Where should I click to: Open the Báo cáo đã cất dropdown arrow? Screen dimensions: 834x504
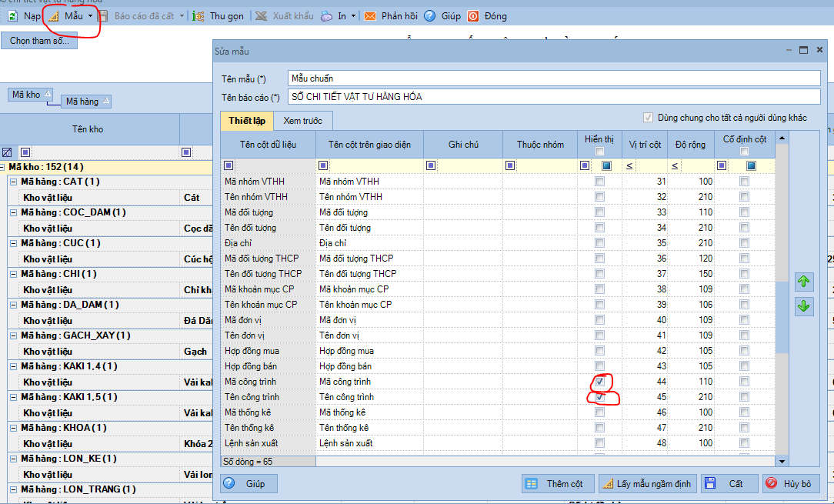point(182,16)
